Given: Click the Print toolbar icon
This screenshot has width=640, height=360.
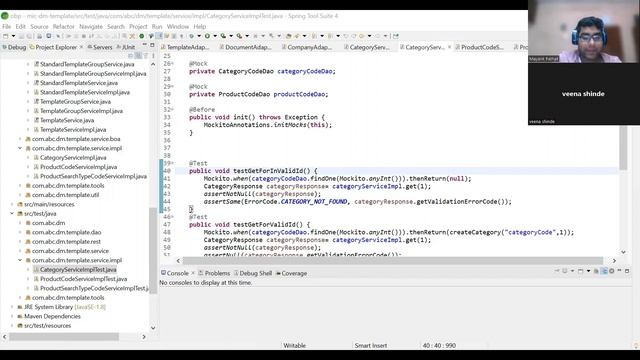Looking at the screenshot, I should 40,36.
